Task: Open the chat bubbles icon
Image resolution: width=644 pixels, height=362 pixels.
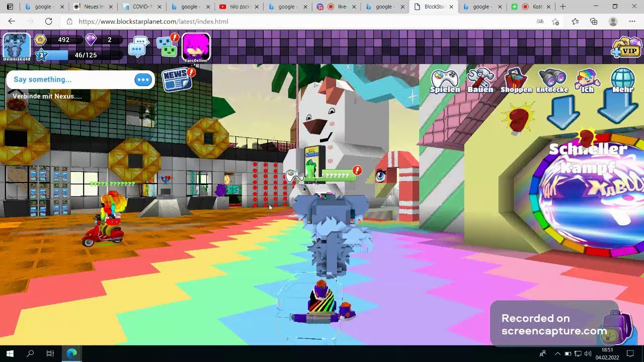Action: tap(138, 46)
